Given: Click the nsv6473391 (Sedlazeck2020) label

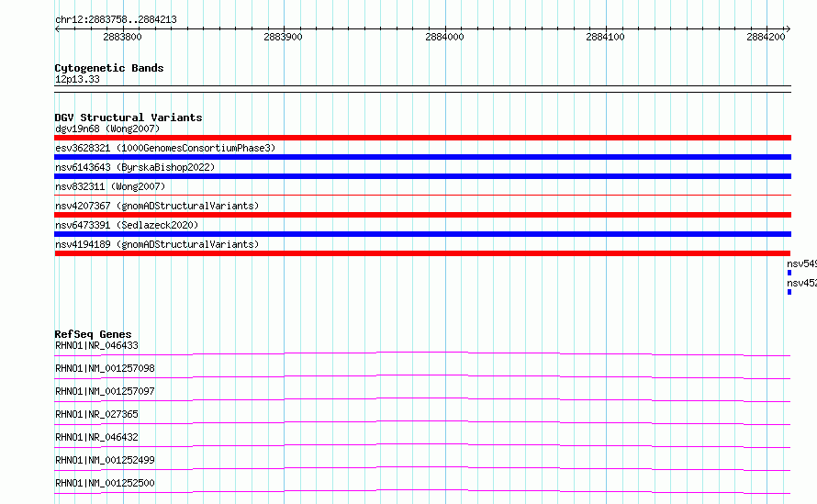Looking at the screenshot, I should 127,225.
